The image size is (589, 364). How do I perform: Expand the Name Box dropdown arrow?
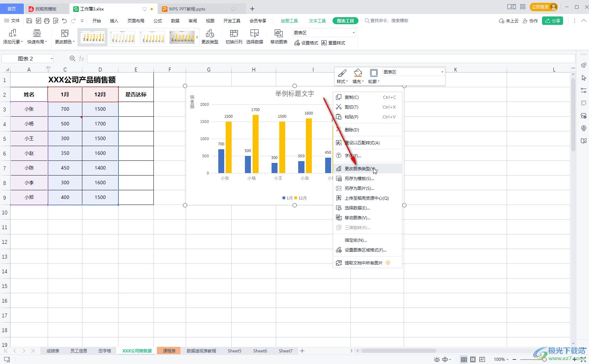[52, 59]
